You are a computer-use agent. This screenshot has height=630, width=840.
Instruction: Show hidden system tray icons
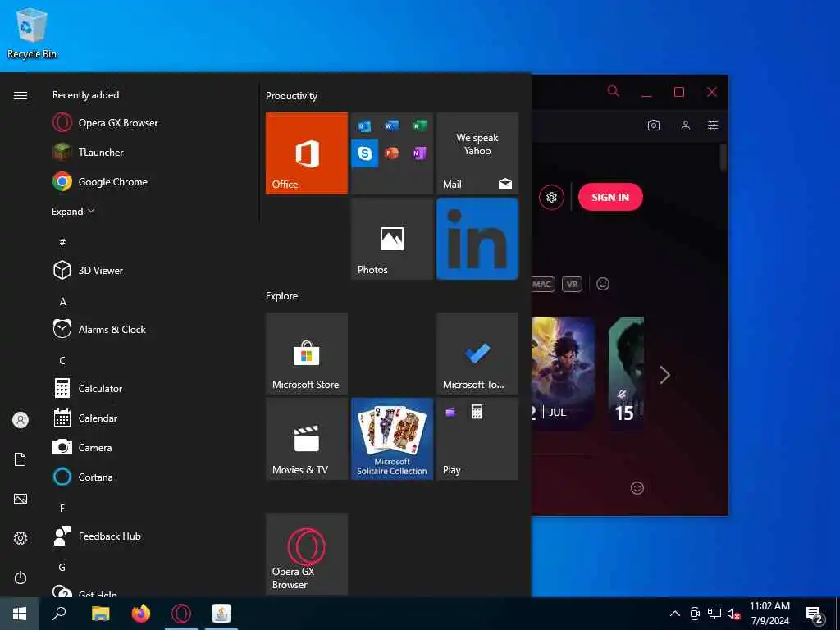(675, 614)
